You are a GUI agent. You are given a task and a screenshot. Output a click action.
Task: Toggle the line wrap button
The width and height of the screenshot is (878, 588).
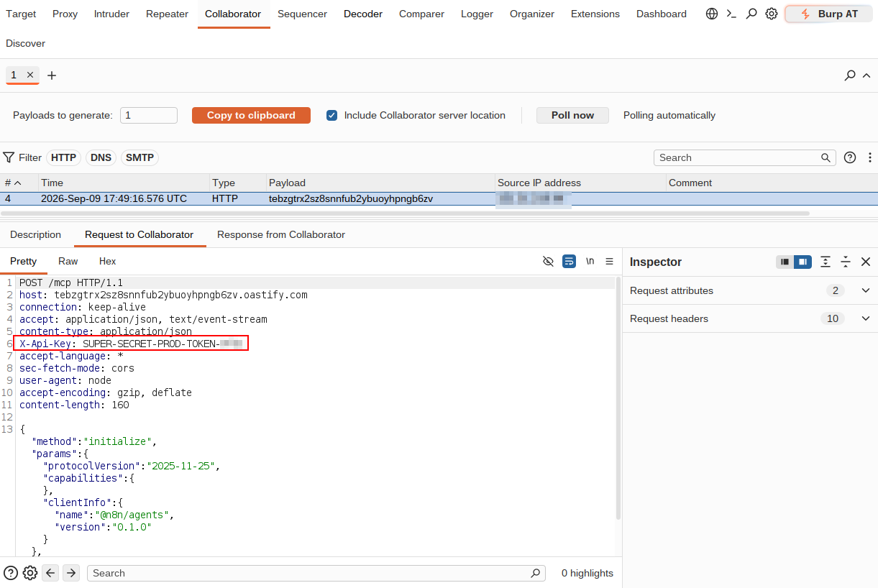pos(569,261)
